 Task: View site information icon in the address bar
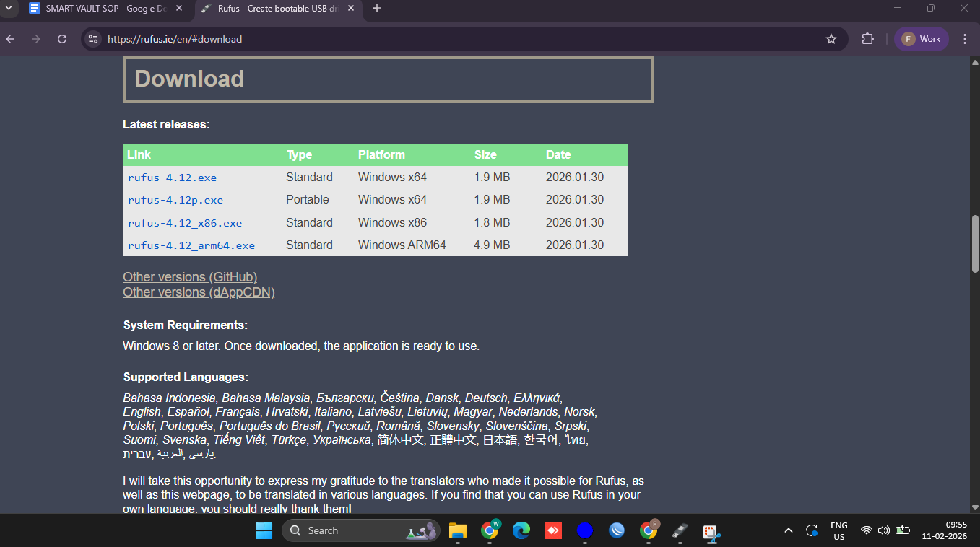(93, 39)
